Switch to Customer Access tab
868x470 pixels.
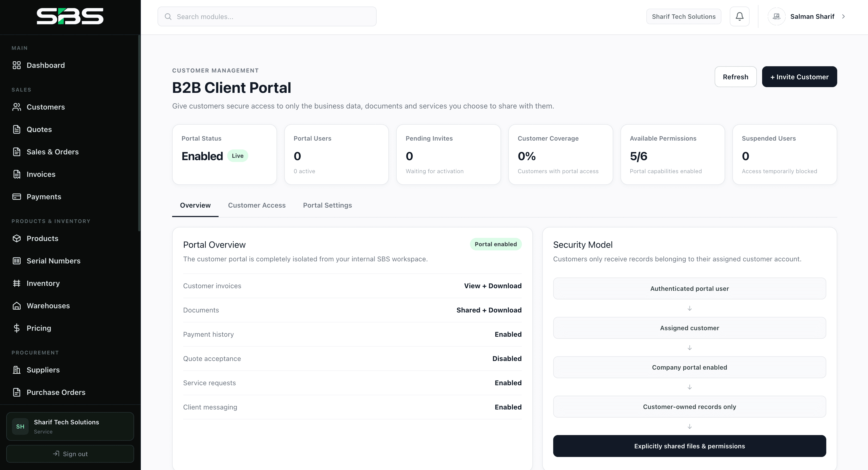(x=257, y=206)
